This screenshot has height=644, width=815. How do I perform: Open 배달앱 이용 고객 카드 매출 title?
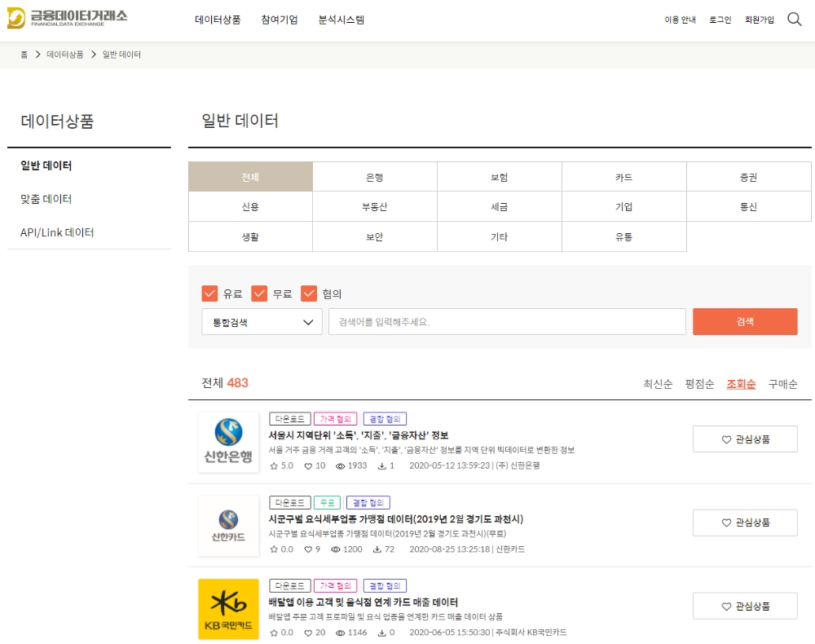[x=363, y=602]
